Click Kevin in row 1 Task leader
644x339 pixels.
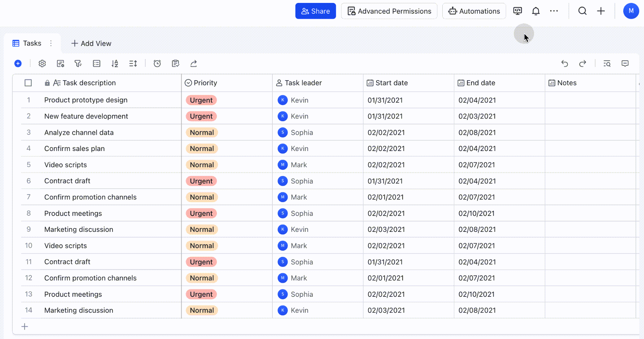click(293, 100)
